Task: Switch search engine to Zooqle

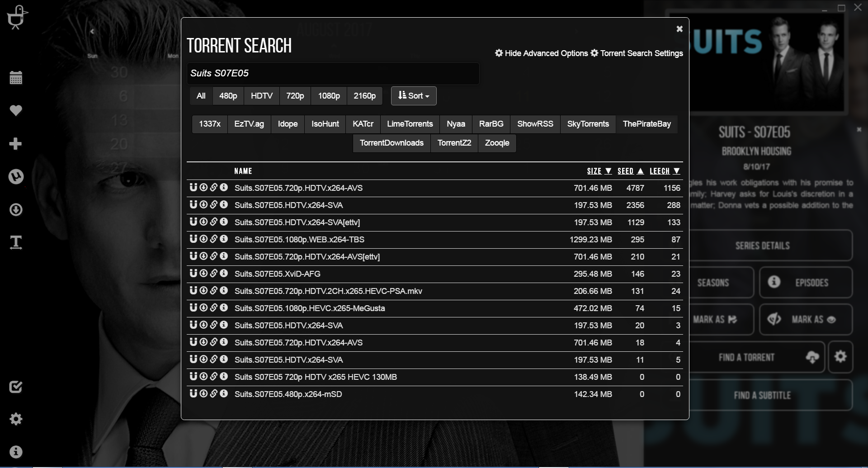Action: [497, 143]
